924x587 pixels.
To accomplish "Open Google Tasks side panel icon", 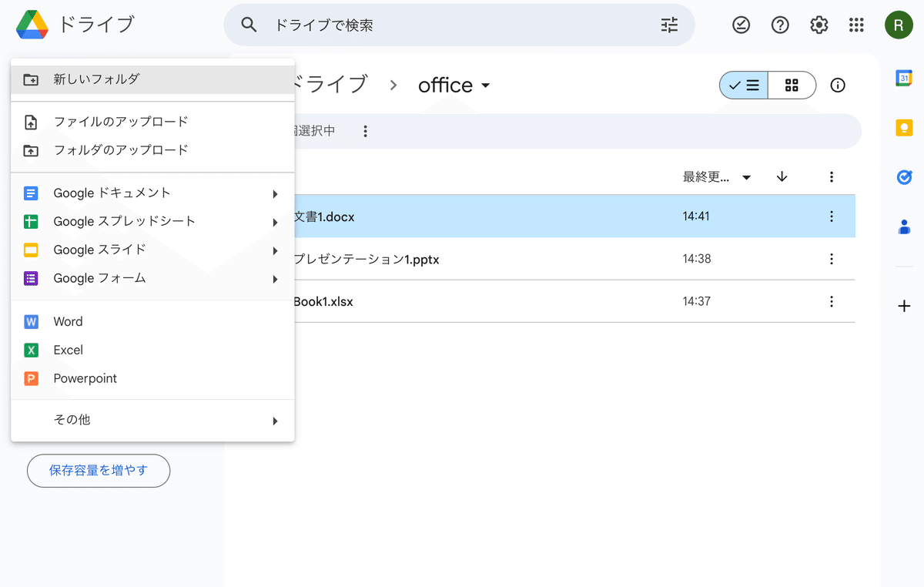I will (x=904, y=177).
